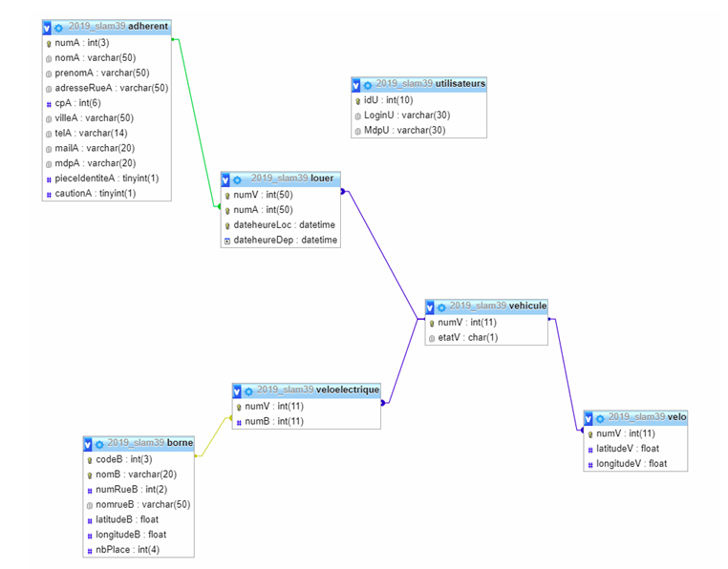Open gear options on veloelectrique table

click(x=249, y=391)
